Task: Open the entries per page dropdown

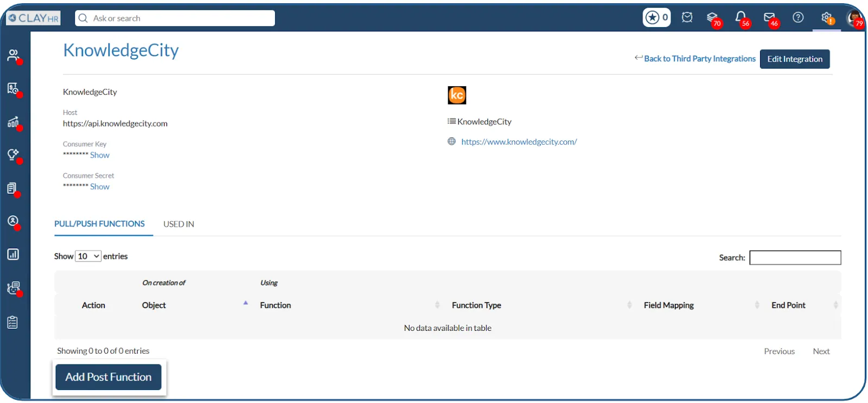Action: coord(88,256)
